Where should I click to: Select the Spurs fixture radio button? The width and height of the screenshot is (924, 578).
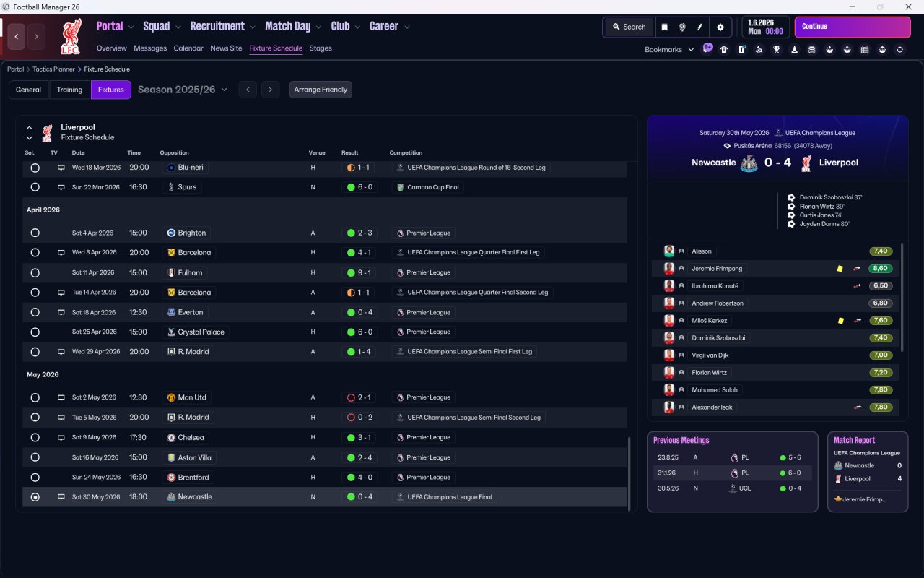pyautogui.click(x=35, y=187)
